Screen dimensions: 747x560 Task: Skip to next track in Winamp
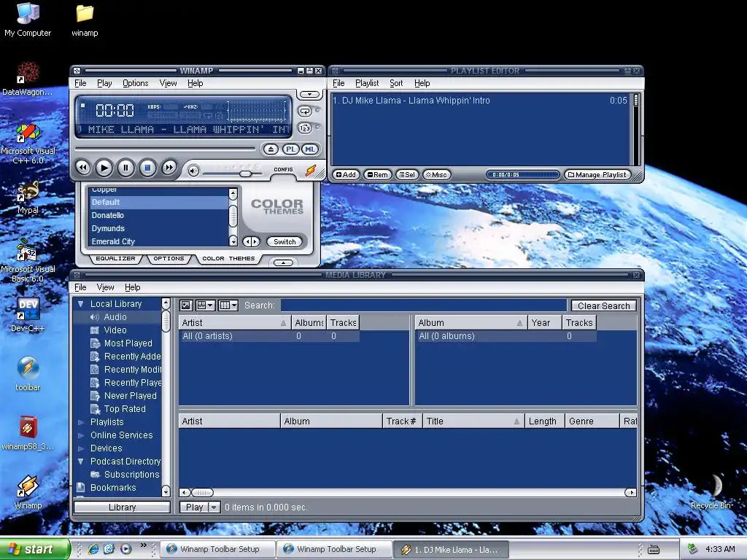[x=169, y=168]
